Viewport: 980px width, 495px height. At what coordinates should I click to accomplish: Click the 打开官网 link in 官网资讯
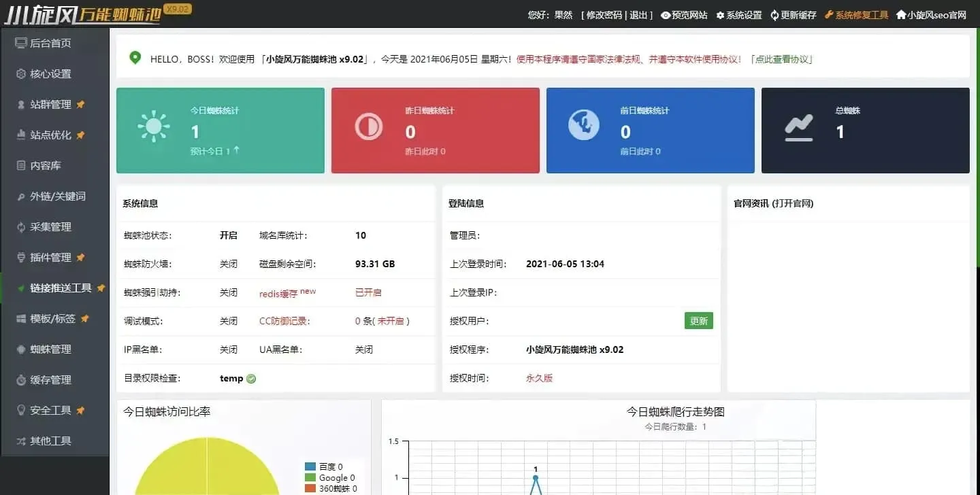pos(793,203)
